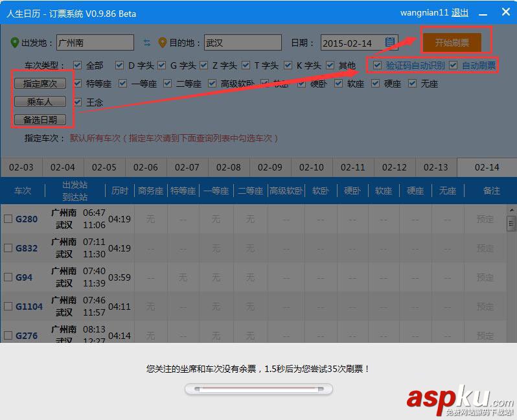Switch to the 02-08 date tab
517x420 pixels.
coord(229,167)
